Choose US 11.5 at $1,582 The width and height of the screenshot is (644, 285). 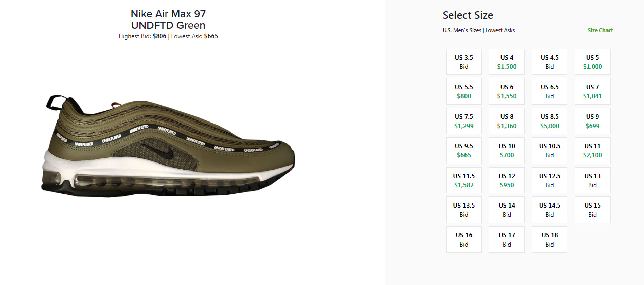click(x=464, y=180)
